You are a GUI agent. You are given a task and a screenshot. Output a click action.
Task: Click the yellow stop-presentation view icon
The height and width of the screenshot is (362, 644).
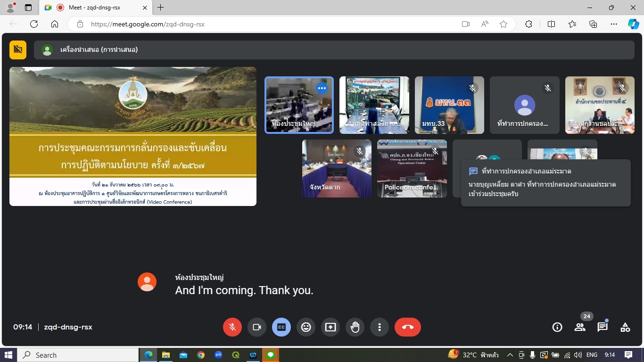18,49
